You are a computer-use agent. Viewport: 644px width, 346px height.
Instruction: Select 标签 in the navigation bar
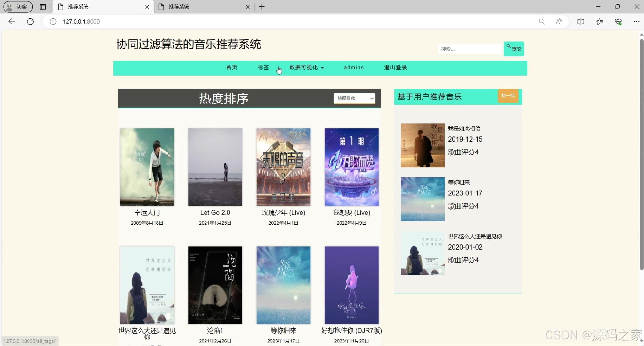point(263,68)
